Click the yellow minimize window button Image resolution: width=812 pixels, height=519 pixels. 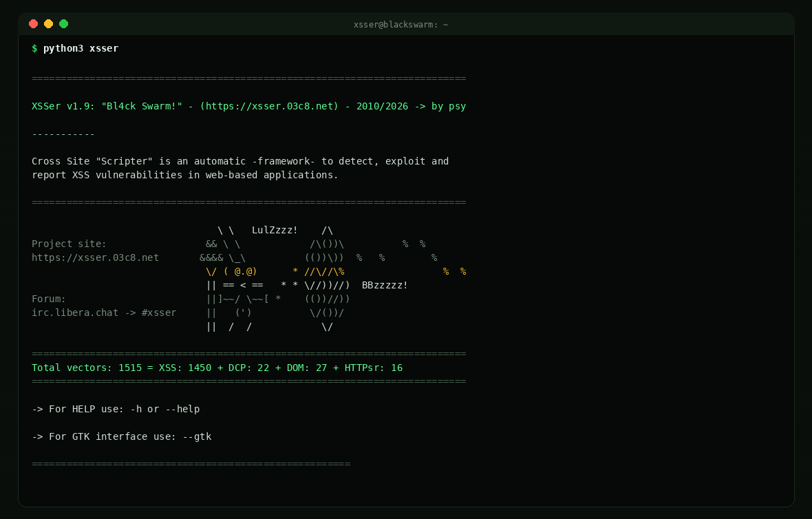(48, 24)
